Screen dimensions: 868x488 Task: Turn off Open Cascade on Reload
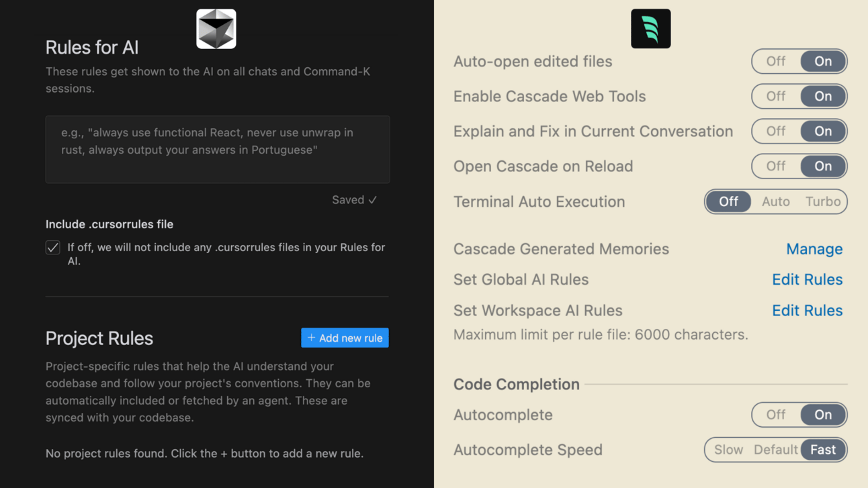point(776,166)
